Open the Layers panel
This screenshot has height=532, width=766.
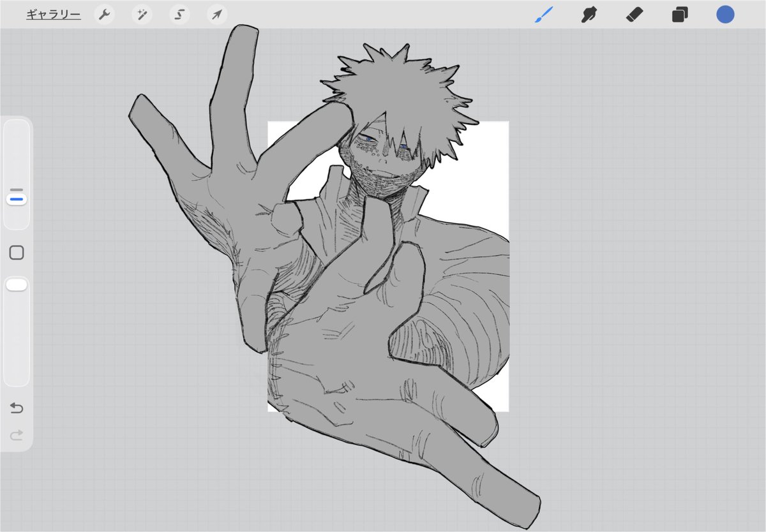680,14
